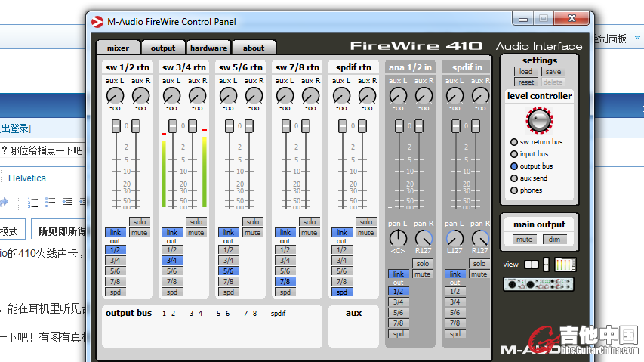The width and height of the screenshot is (644, 362).
Task: Dim the main output
Action: pos(554,239)
